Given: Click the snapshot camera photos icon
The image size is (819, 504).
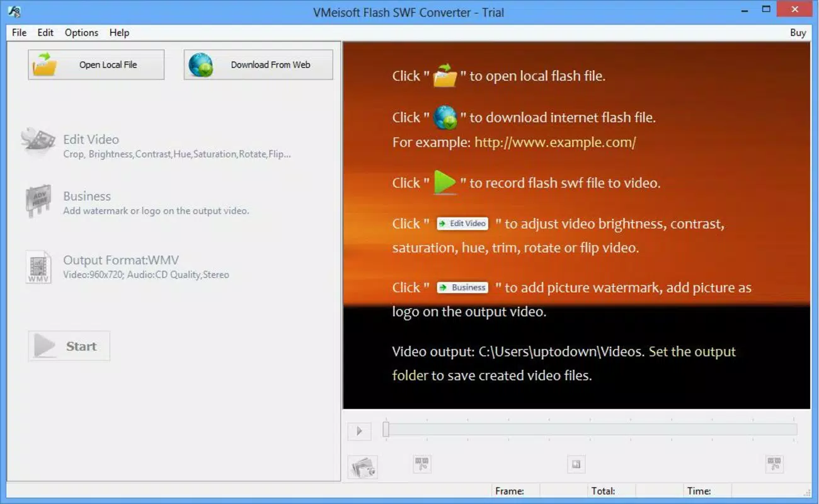Looking at the screenshot, I should click(x=363, y=467).
